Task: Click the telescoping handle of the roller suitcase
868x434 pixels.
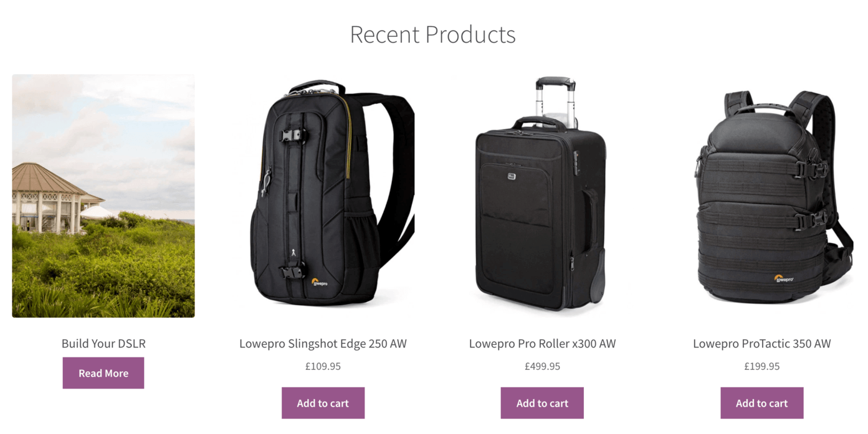Action: 555,97
